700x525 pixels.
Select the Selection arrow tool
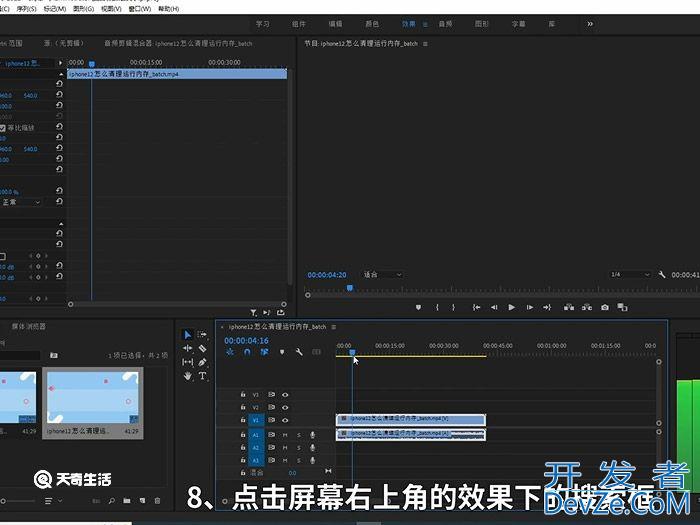[x=188, y=335]
